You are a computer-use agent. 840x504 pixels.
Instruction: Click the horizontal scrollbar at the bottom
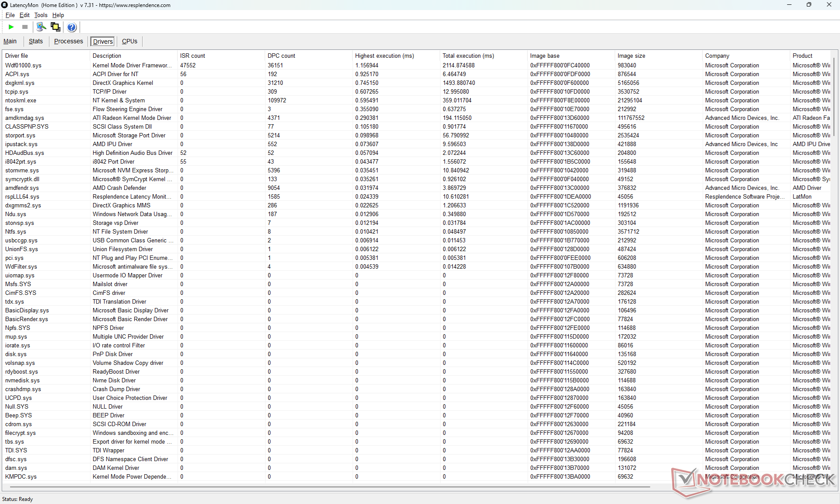tap(328, 486)
